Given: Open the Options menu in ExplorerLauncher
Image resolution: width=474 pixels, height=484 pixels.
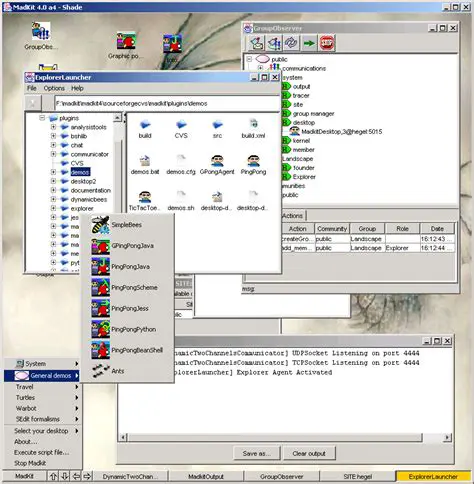Looking at the screenshot, I should (54, 88).
